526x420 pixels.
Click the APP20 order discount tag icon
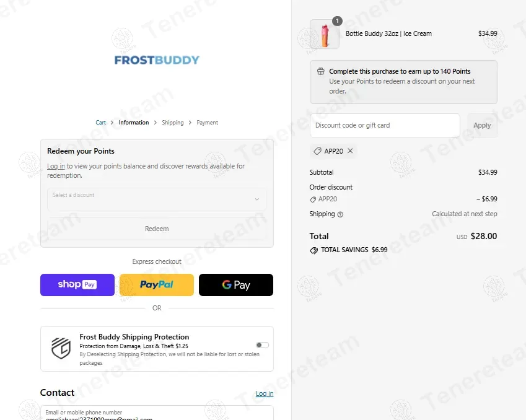point(313,199)
